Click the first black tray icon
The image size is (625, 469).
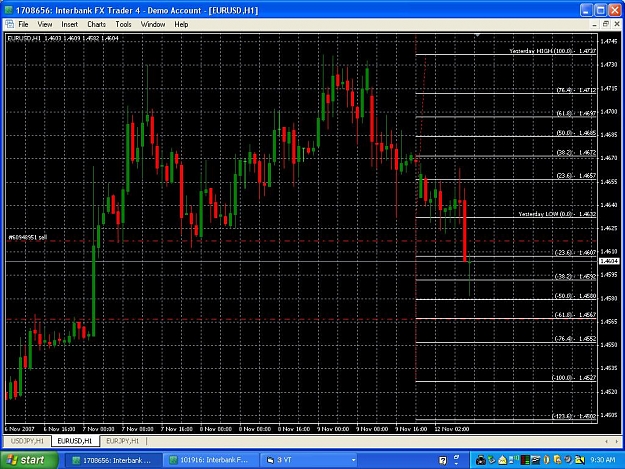(x=481, y=460)
